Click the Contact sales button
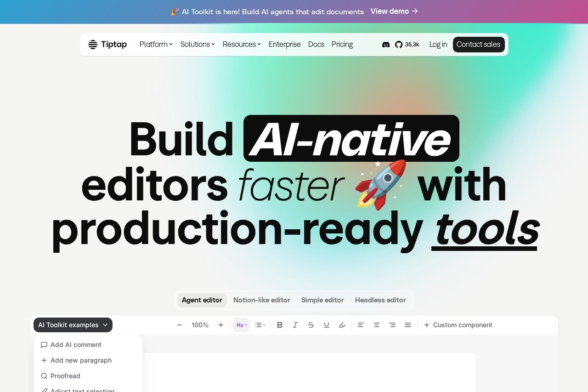The width and height of the screenshot is (588, 392). pyautogui.click(x=478, y=45)
